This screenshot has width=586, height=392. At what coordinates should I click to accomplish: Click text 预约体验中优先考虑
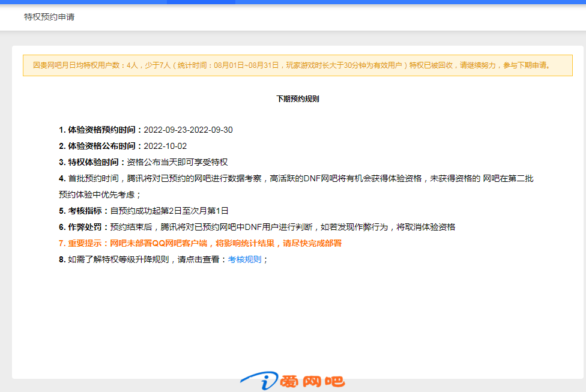[x=97, y=194]
